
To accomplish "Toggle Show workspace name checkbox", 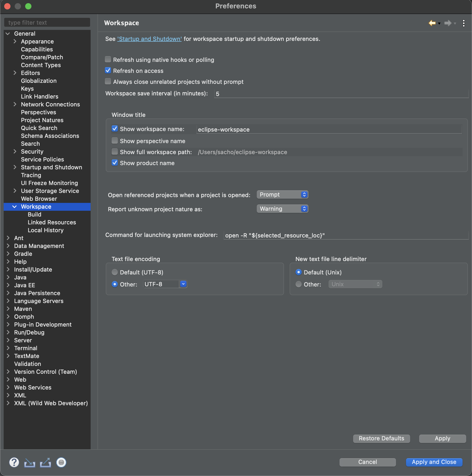I will 115,129.
